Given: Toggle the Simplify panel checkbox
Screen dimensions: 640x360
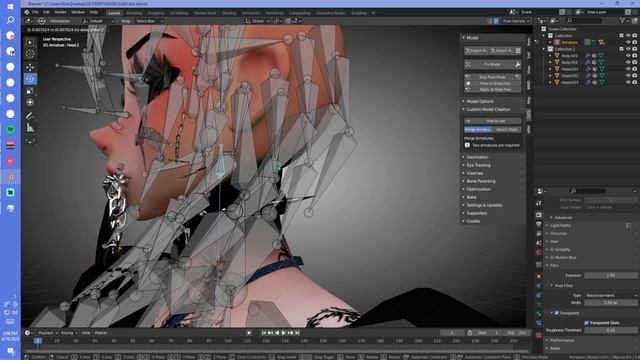Looking at the screenshot, I should click(x=552, y=249).
